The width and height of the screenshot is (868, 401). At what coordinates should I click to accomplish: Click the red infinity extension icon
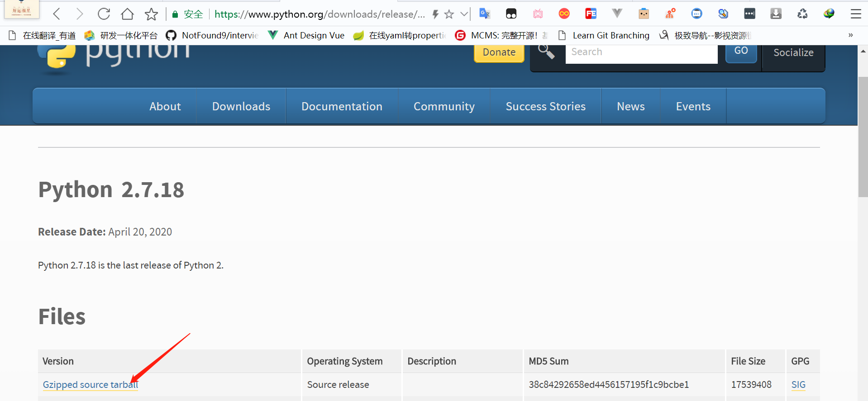564,14
